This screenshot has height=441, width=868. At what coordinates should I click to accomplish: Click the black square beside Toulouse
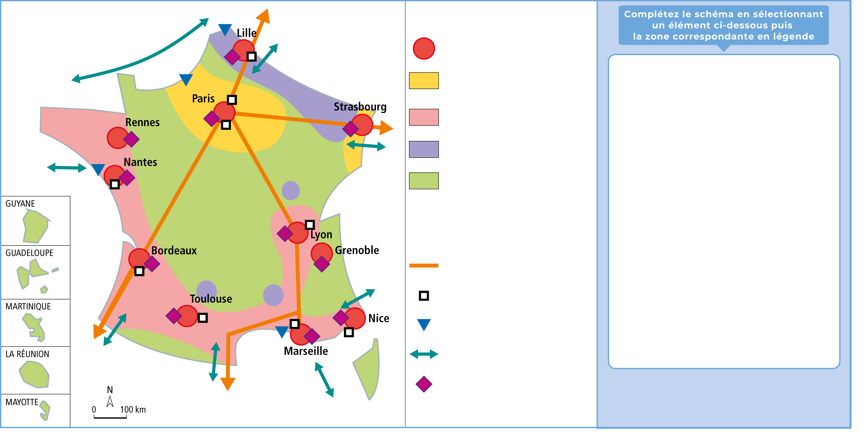[x=202, y=318]
